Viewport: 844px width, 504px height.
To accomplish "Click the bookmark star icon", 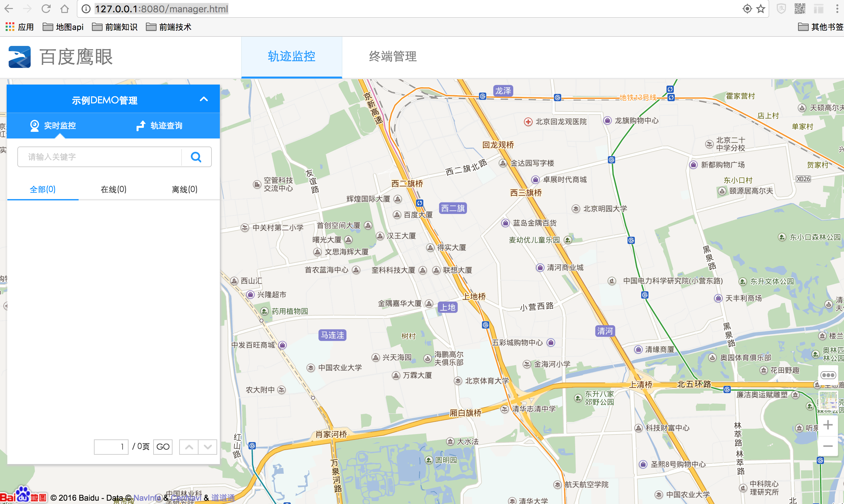I will click(761, 9).
